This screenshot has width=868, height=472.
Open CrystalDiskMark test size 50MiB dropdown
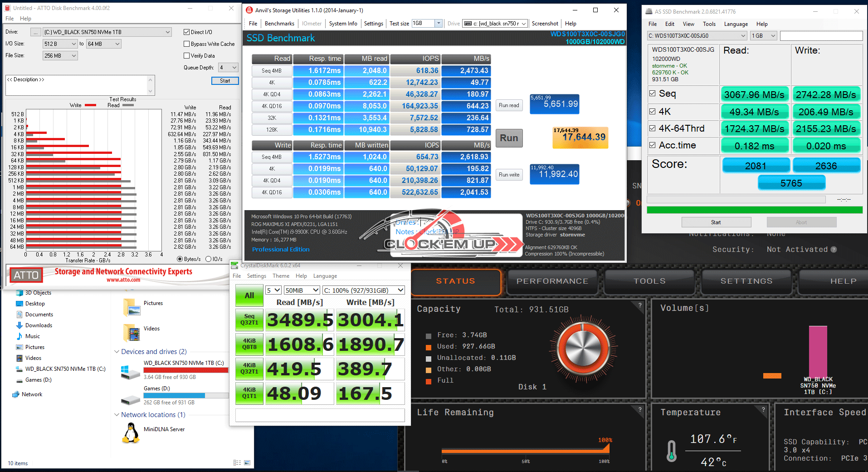click(302, 290)
